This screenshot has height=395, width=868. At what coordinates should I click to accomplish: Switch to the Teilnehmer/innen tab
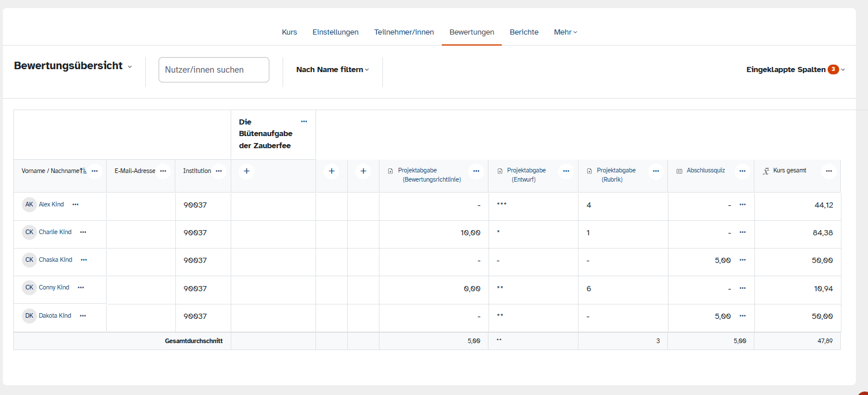(x=404, y=32)
